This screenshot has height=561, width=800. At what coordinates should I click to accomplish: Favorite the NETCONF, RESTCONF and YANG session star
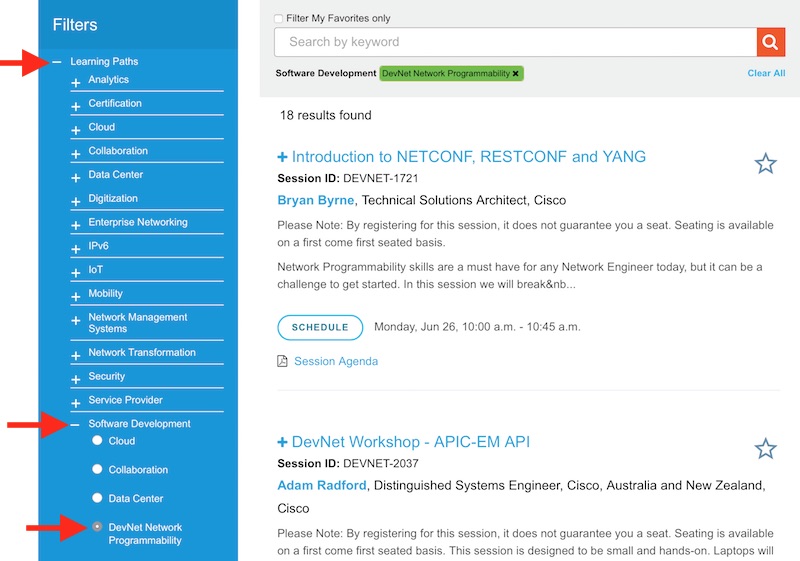point(765,164)
